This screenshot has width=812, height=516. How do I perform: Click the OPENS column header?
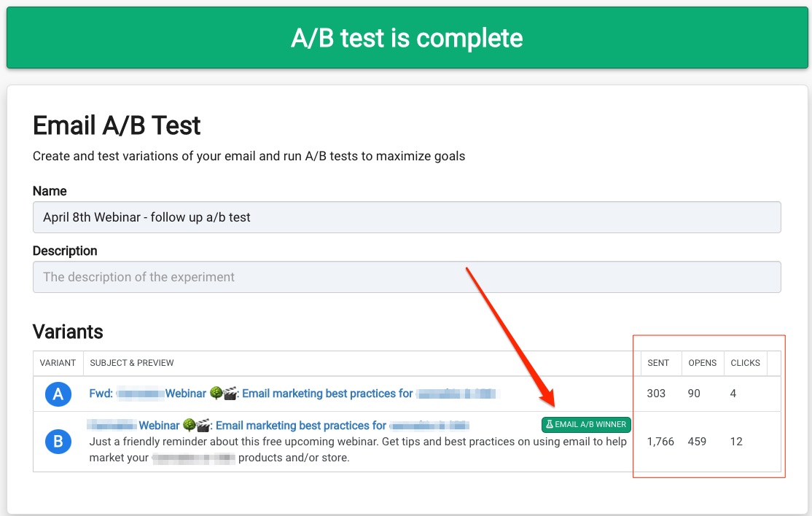(702, 363)
